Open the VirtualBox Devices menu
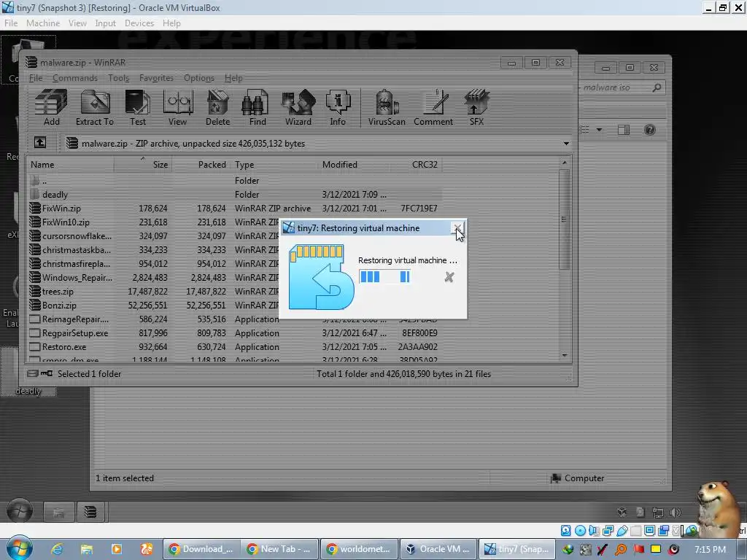The image size is (747, 560). (139, 23)
